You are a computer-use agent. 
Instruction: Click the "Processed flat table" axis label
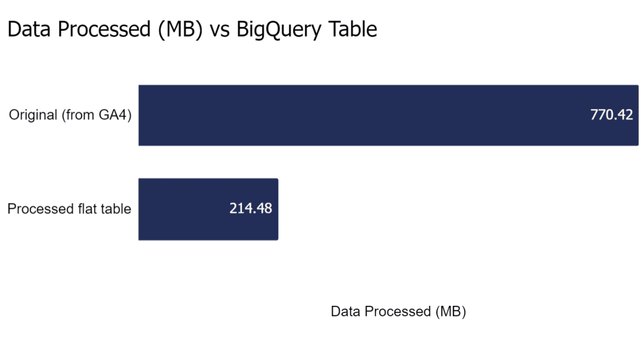coord(69,209)
